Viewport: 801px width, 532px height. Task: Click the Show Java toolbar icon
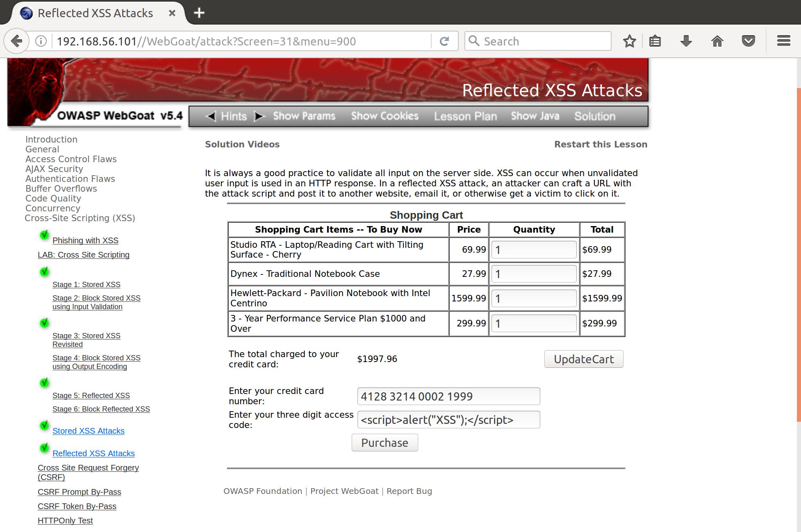tap(535, 116)
